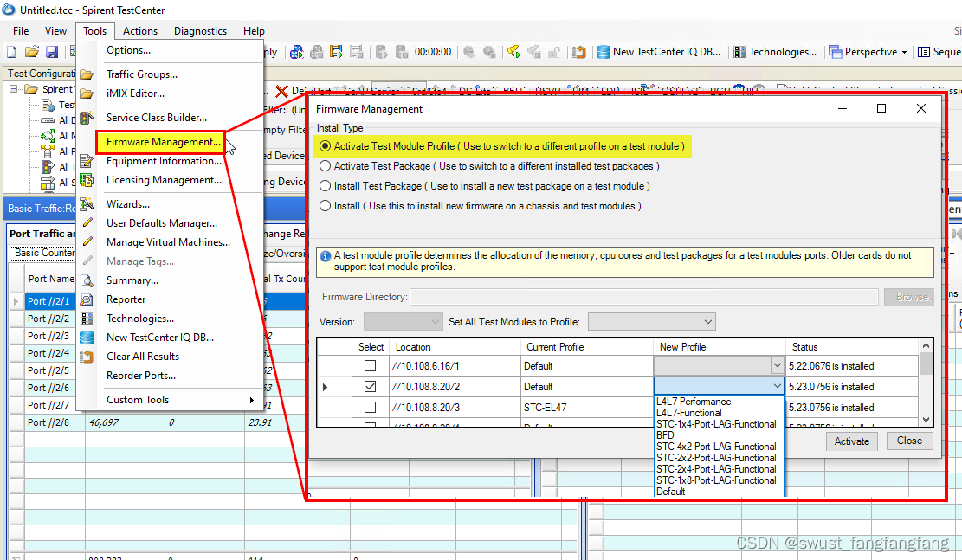Click the module table scroll-up arrow
962x560 pixels.
(x=926, y=346)
